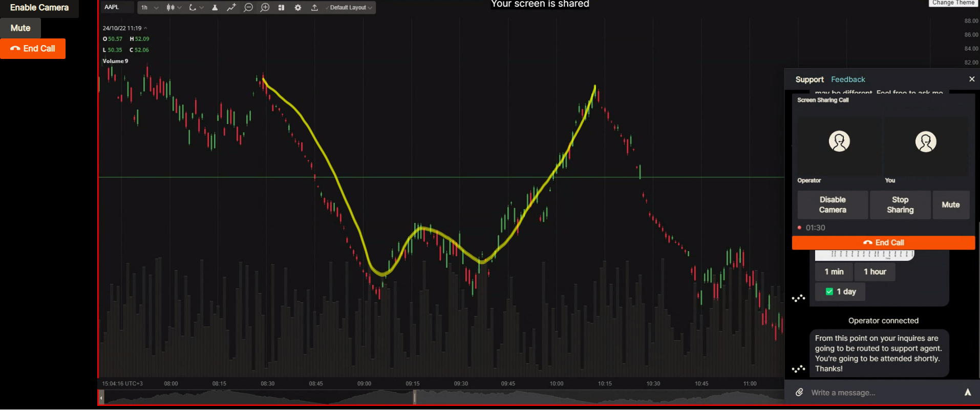Click the multi-chart layout icon

point(281,8)
